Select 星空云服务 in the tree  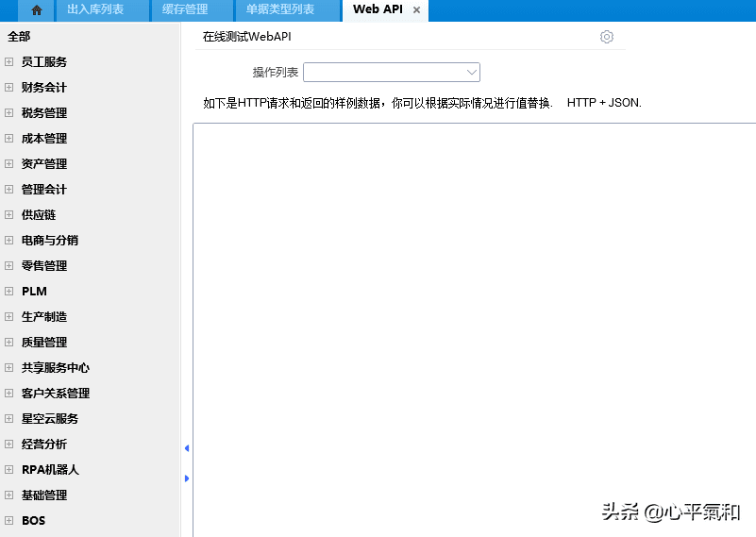point(50,419)
